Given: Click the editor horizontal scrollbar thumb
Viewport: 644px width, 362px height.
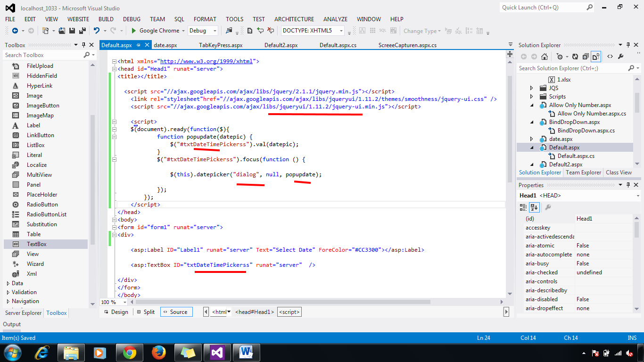Looking at the screenshot, I should pos(282,302).
